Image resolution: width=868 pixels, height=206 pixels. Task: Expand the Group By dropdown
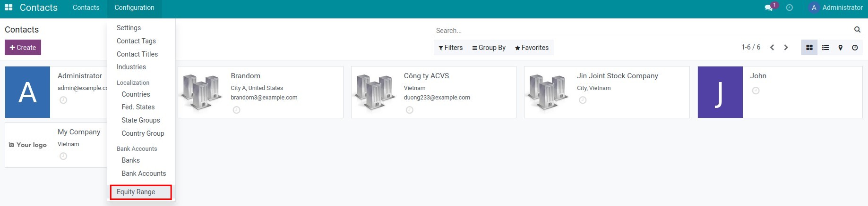coord(489,48)
